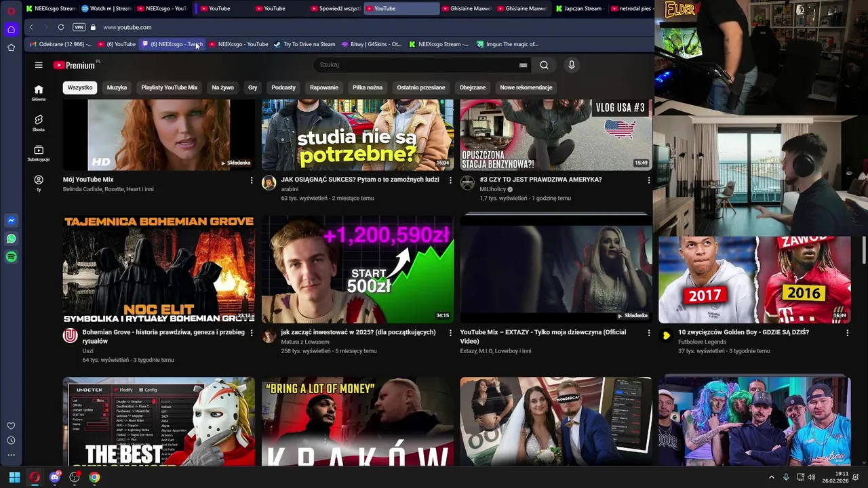Switch to Watch m Stream browser tab
Viewport: 868px width, 488px height.
click(107, 9)
